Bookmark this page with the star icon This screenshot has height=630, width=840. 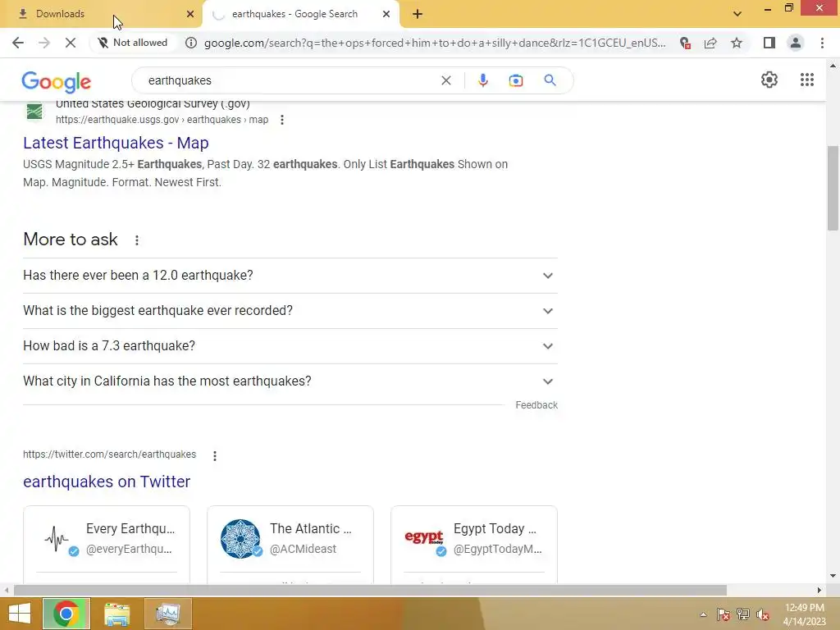coord(737,43)
